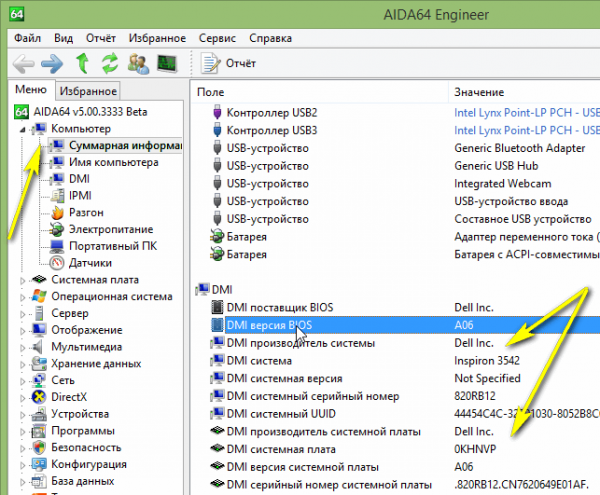Open the users management toolbar icon
Image resolution: width=600 pixels, height=495 pixels.
[138, 64]
